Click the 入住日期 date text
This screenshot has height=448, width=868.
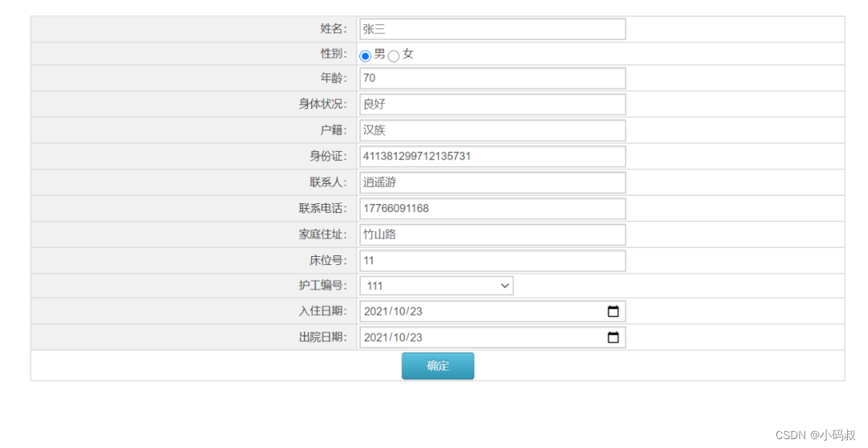pos(393,312)
